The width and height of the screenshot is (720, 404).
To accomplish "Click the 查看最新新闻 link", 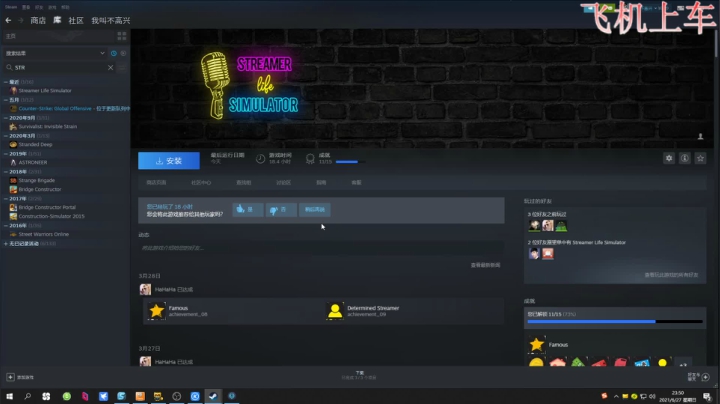I will coord(485,265).
